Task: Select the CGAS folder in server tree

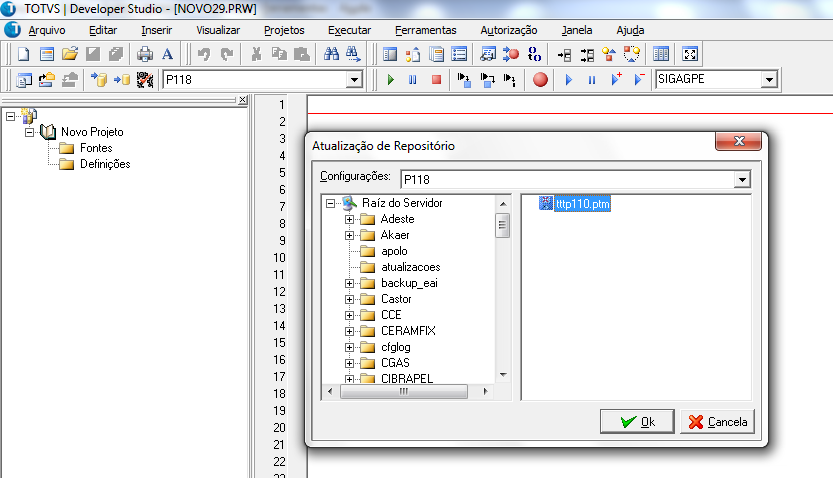Action: click(395, 363)
